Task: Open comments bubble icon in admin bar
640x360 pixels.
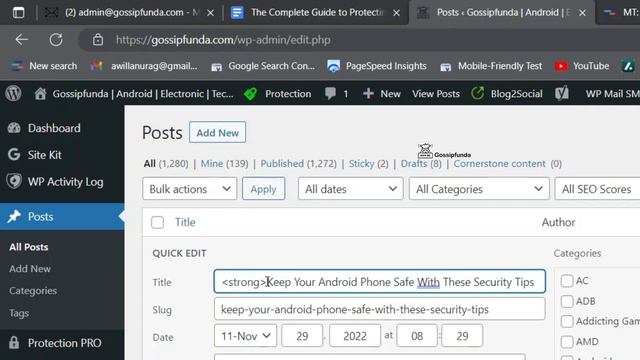Action: [x=330, y=94]
